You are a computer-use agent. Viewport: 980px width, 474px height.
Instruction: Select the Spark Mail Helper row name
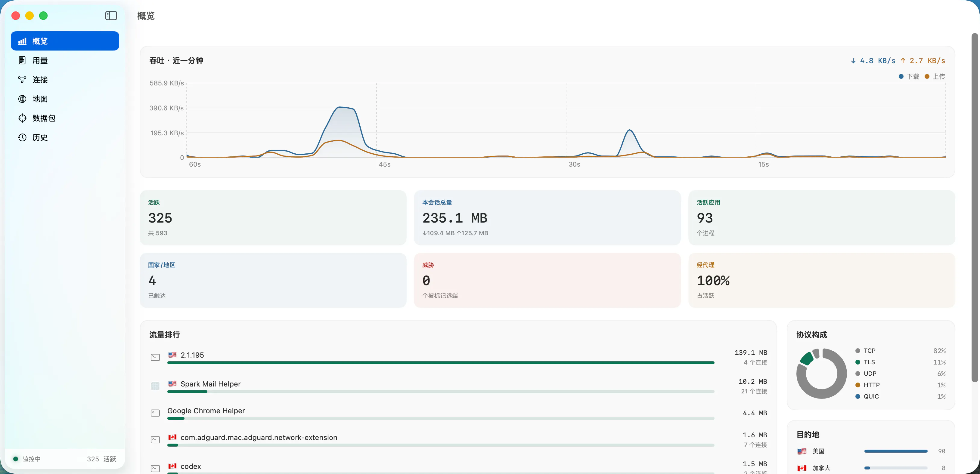210,384
